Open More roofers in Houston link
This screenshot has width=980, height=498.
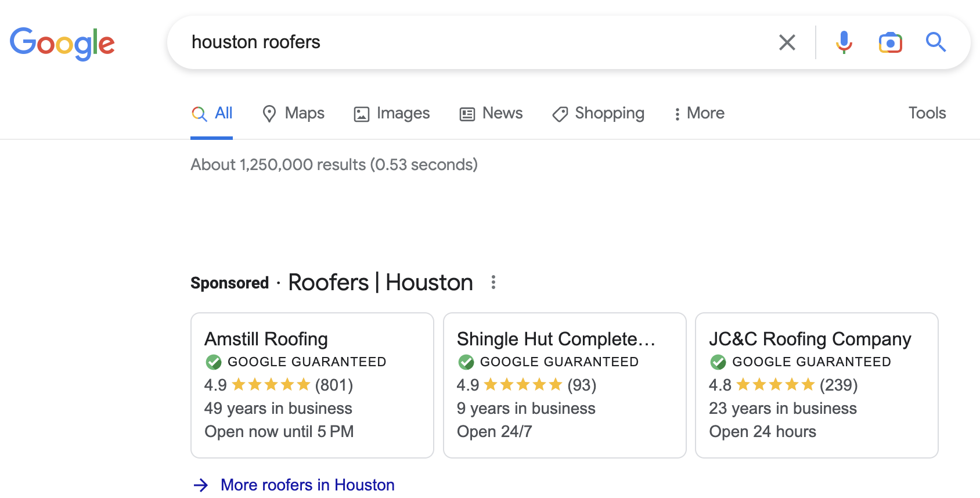[308, 485]
